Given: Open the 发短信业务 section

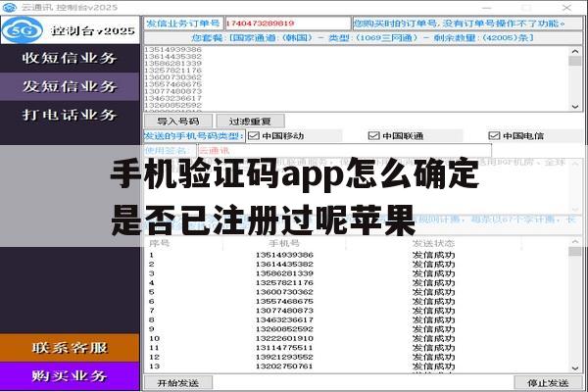Looking at the screenshot, I should [70, 86].
